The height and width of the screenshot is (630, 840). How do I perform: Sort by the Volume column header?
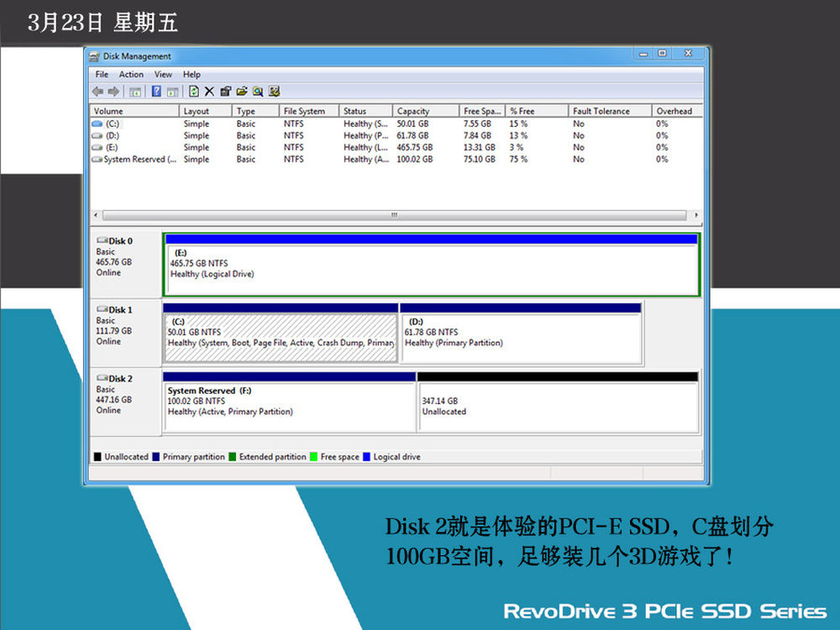coord(134,111)
